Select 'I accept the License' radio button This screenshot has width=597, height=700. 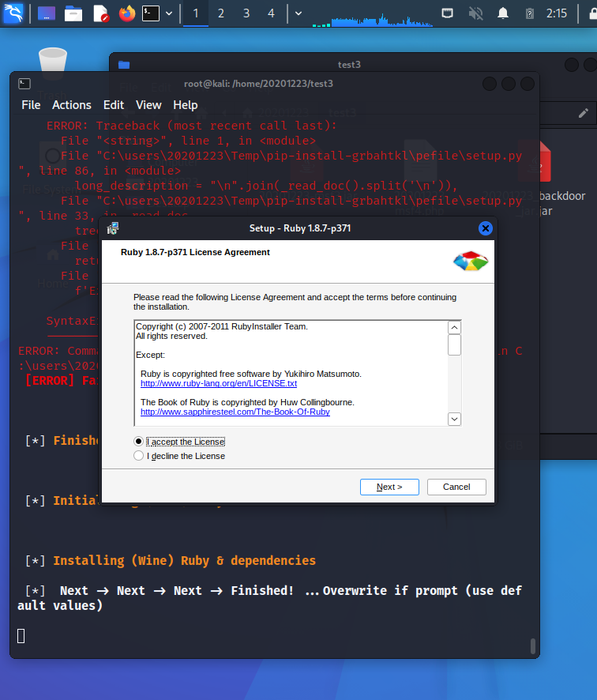[138, 442]
